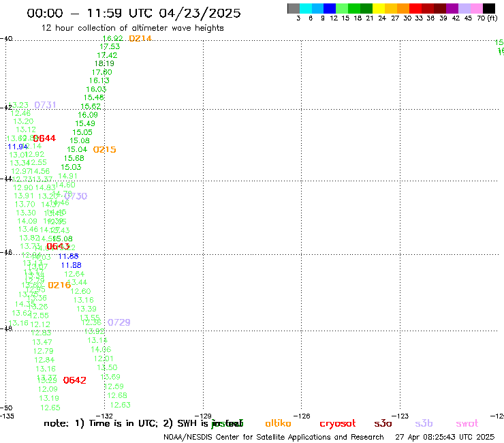Click the 18.19 wave height value
The height and width of the screenshot is (443, 504).
104,63
